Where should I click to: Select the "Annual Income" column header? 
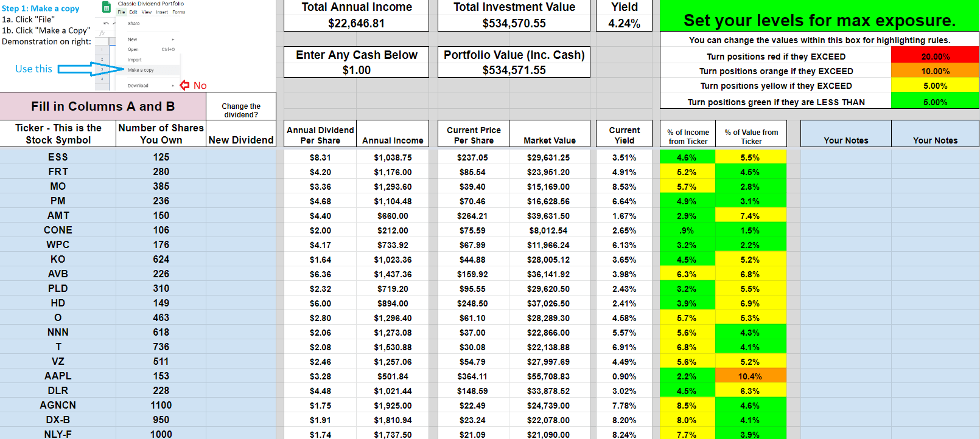(393, 135)
